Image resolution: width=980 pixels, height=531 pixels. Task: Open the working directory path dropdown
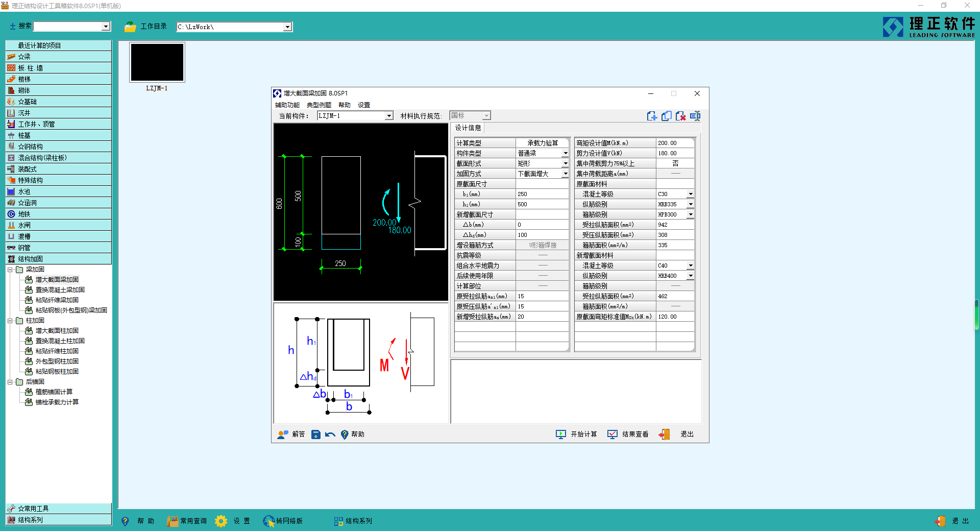point(287,27)
